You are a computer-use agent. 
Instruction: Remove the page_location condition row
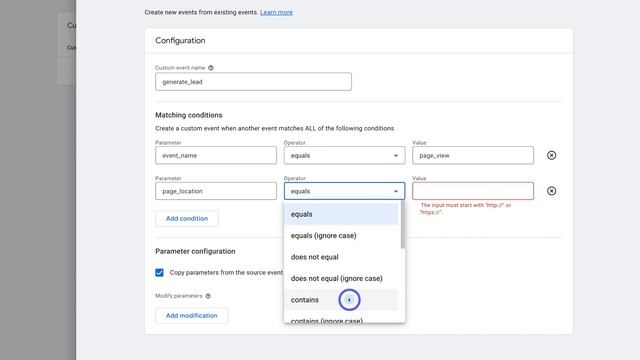[x=551, y=191]
